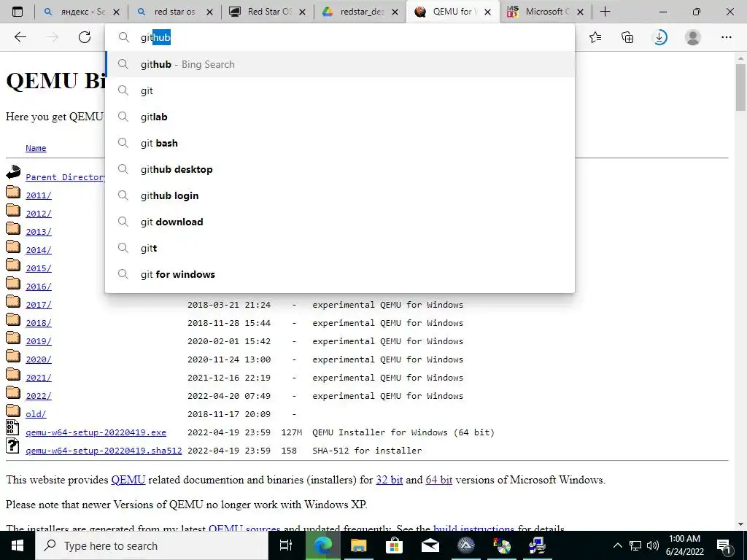Open File Explorer from the taskbar
Image resolution: width=747 pixels, height=560 pixels.
tap(358, 545)
